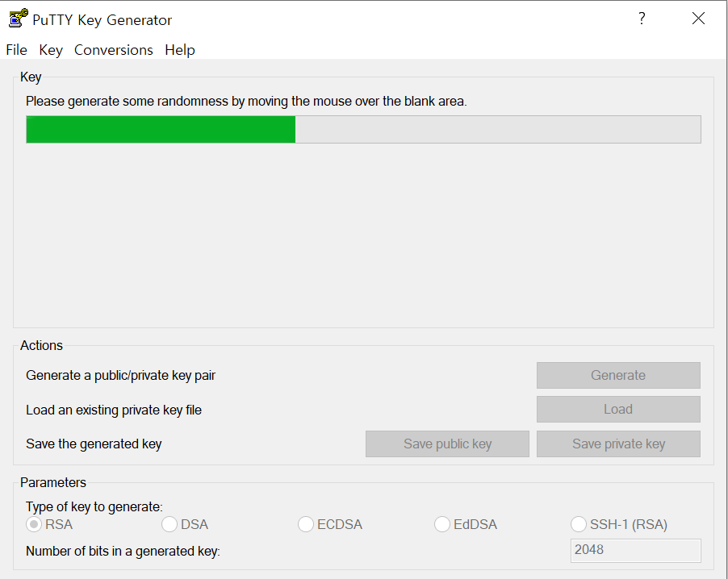The height and width of the screenshot is (579, 728).
Task: Click the PuTTY Key Generator title text
Action: [x=103, y=20]
